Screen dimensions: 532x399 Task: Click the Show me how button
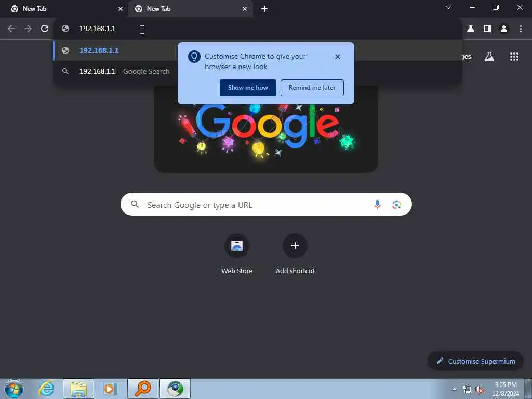(x=248, y=88)
